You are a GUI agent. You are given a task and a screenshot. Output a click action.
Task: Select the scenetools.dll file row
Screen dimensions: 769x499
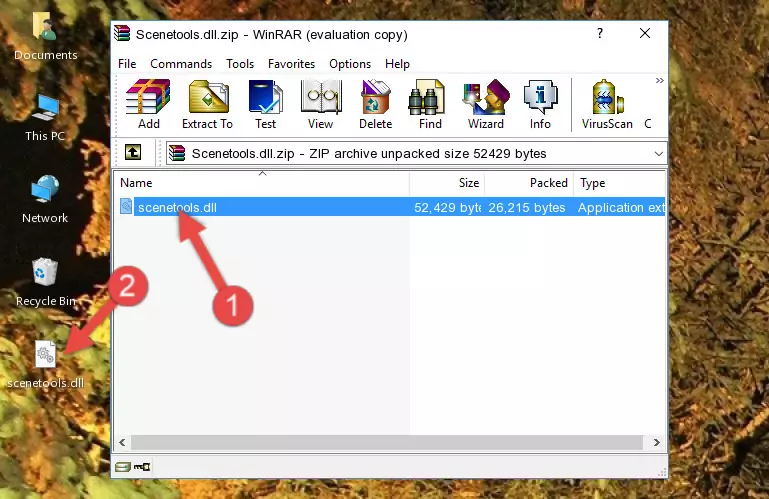(x=391, y=207)
